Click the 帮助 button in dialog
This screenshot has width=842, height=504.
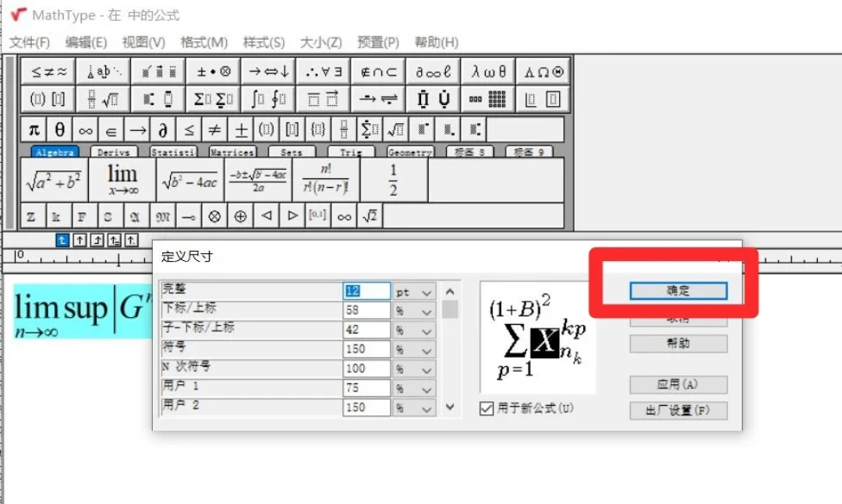click(678, 344)
